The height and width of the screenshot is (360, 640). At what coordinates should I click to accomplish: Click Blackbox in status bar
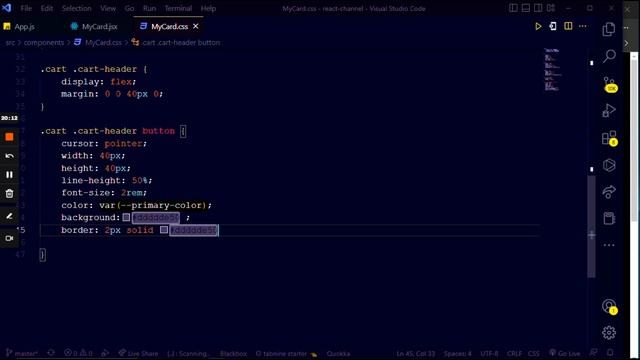coord(233,353)
